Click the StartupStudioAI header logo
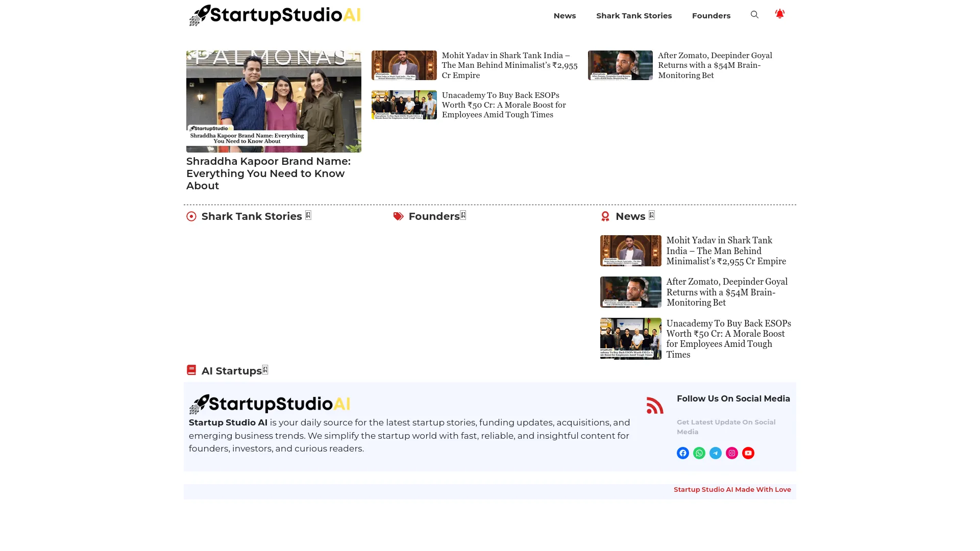The width and height of the screenshot is (980, 551). tap(275, 15)
